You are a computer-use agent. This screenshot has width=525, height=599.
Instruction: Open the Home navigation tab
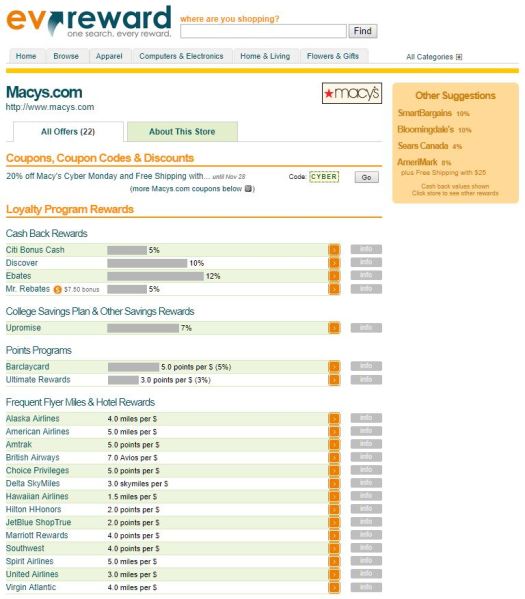(x=26, y=56)
